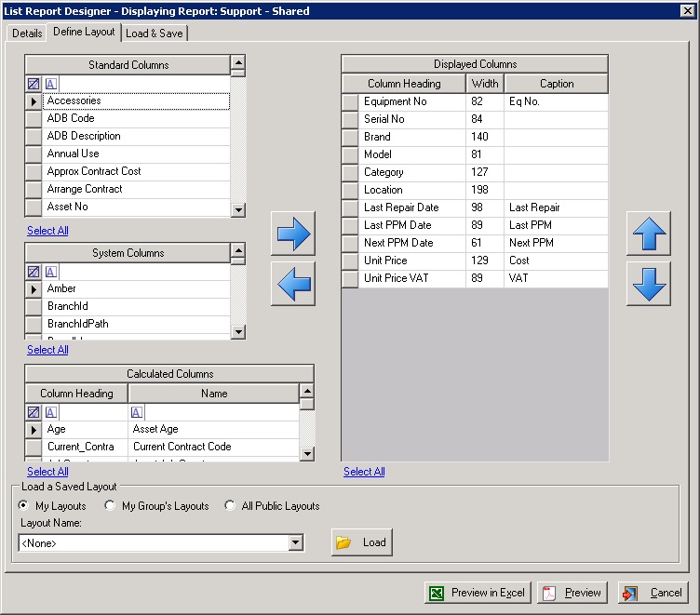Move selected column up with up arrow
Image resolution: width=700 pixels, height=615 pixels.
648,233
